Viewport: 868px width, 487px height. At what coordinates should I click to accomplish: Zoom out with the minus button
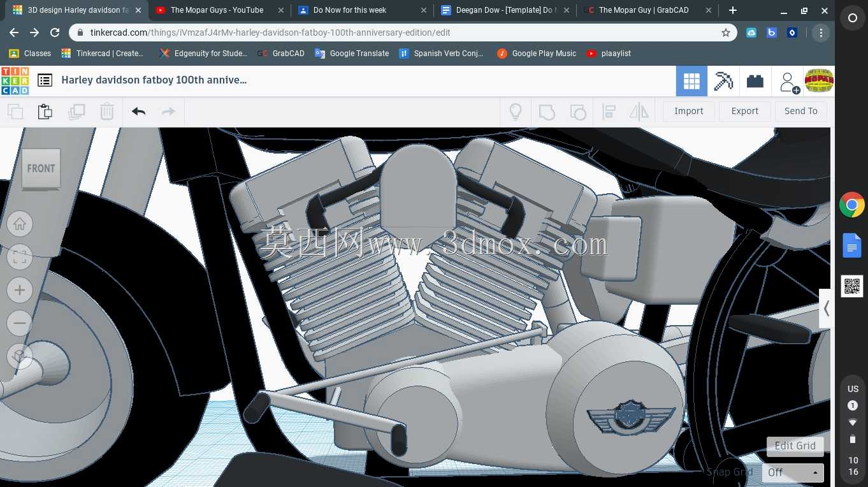[20, 323]
